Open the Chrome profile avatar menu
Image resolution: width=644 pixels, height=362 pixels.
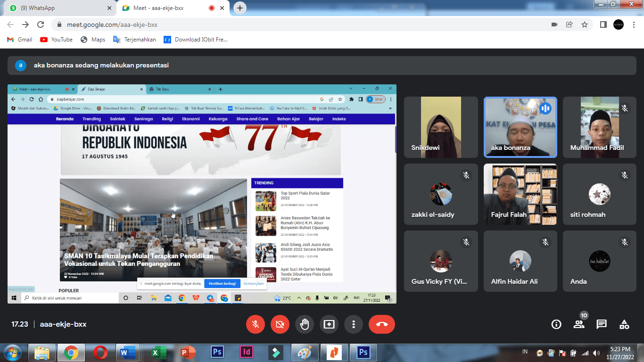pos(618,25)
